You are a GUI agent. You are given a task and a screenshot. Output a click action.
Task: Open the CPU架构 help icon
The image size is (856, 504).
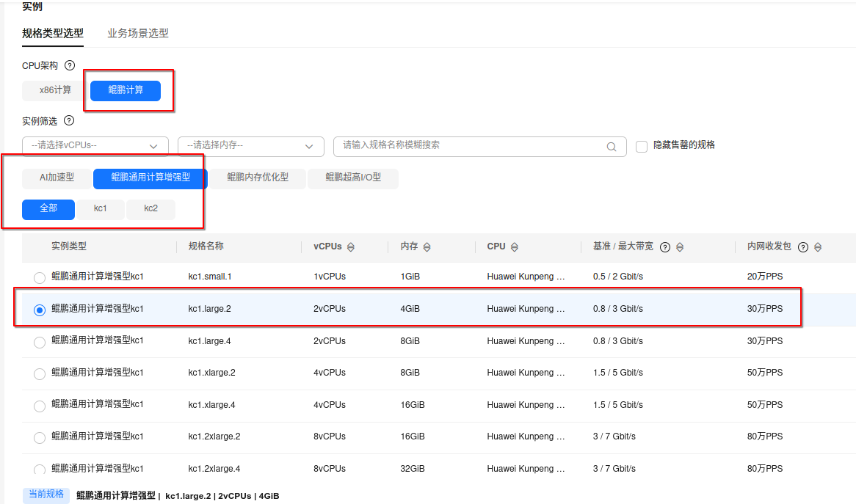[x=69, y=65]
